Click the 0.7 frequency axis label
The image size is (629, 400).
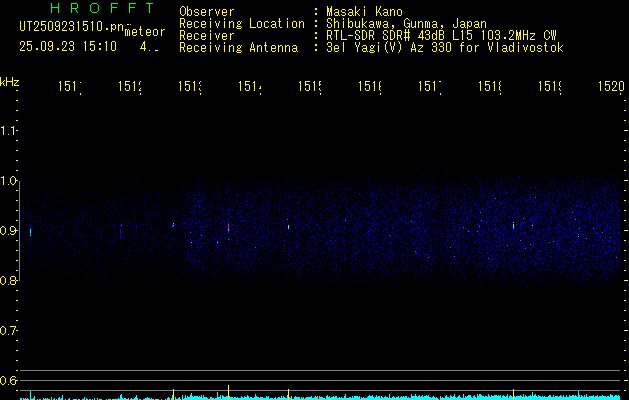click(9, 331)
